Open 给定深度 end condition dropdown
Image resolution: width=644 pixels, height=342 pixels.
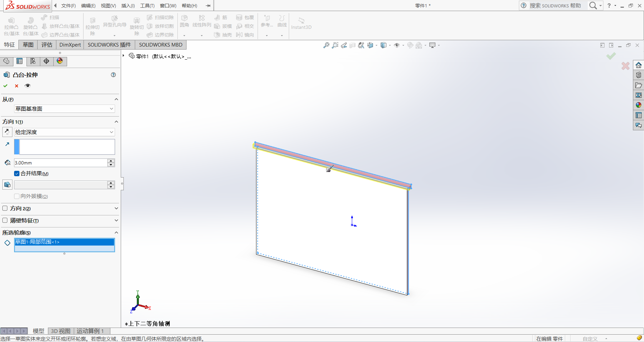click(64, 132)
